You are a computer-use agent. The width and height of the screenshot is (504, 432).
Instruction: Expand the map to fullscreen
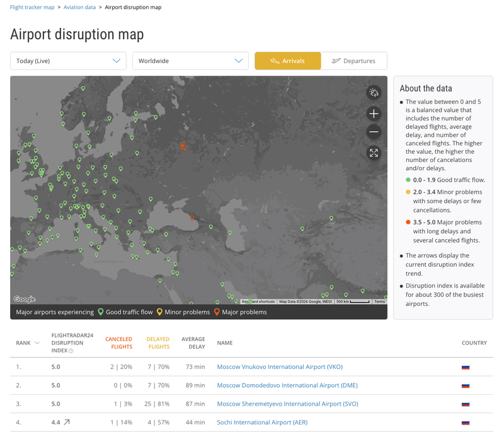pyautogui.click(x=374, y=153)
